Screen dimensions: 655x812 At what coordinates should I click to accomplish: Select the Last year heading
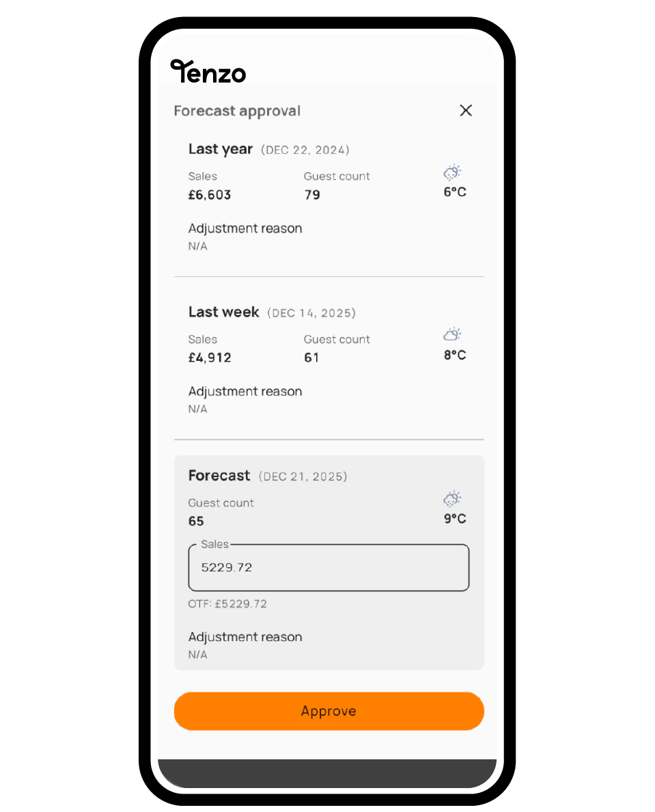(221, 149)
